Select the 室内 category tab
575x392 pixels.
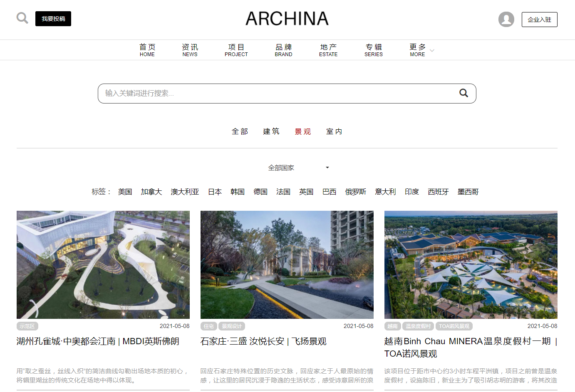[x=334, y=131]
